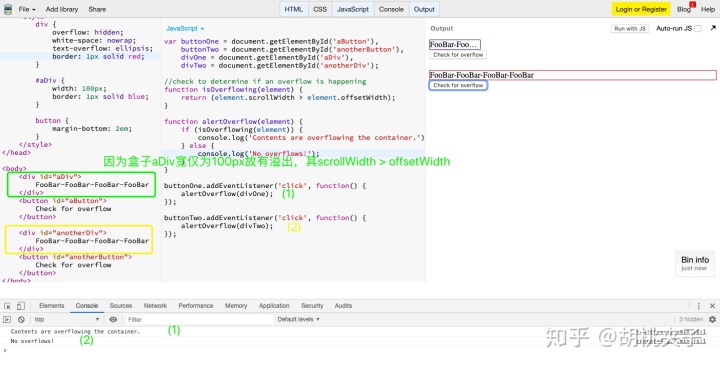The image size is (720, 367).
Task: Click the 3 hidden messages indicator
Action: click(691, 319)
